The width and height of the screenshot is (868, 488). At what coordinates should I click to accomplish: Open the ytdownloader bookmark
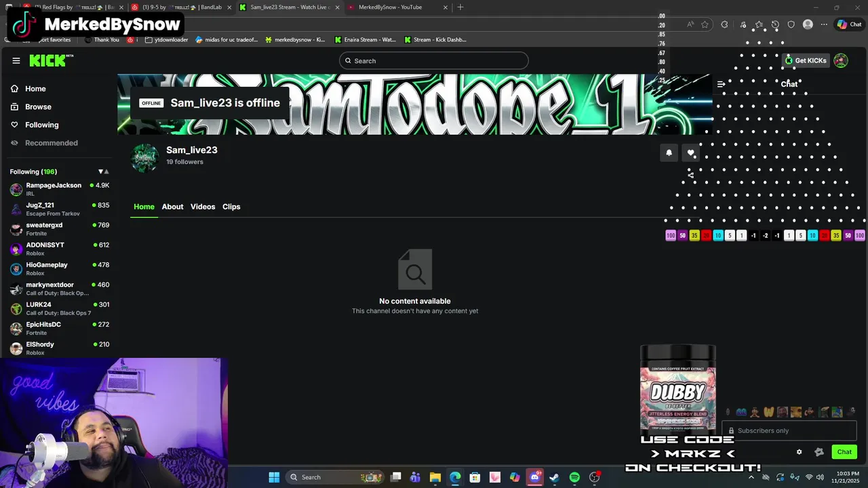[x=166, y=40]
